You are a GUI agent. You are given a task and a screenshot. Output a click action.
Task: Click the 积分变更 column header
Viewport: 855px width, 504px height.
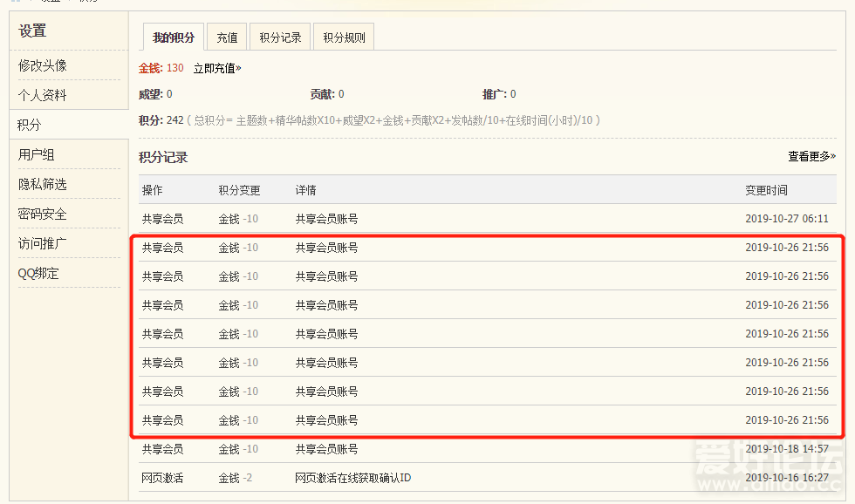(239, 190)
